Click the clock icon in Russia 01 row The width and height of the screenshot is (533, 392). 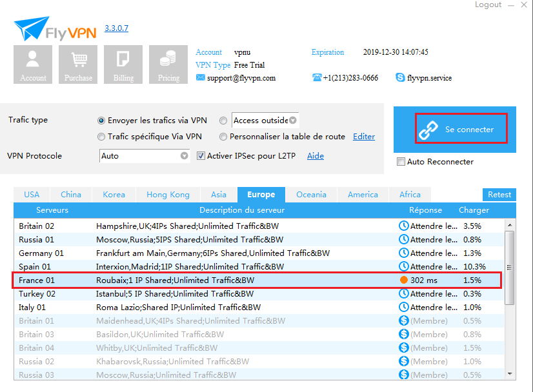click(403, 239)
